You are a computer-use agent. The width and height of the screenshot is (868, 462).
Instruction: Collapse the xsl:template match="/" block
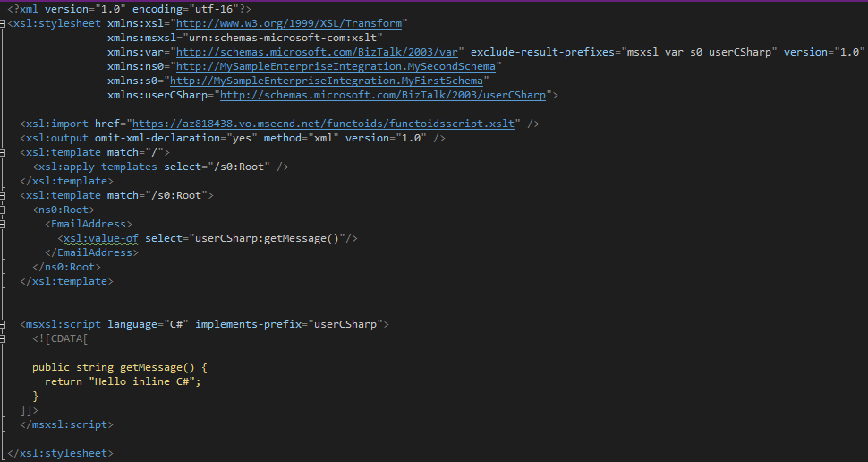pos(4,152)
